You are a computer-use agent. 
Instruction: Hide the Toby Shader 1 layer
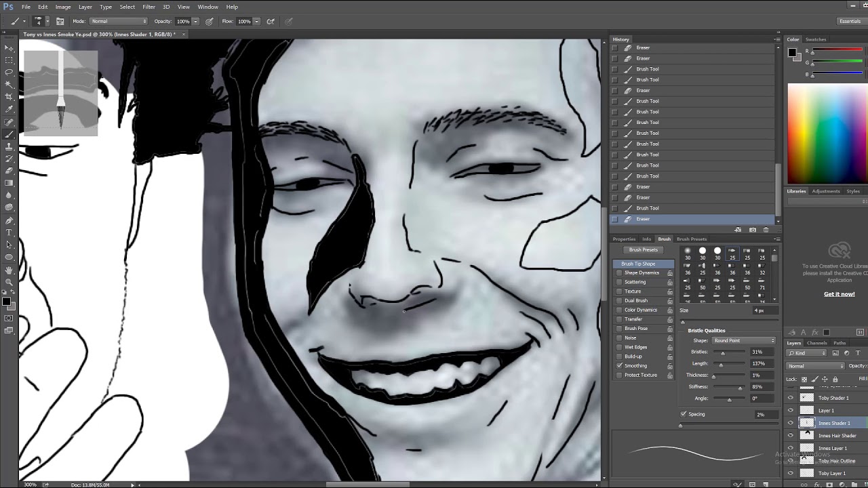[791, 398]
